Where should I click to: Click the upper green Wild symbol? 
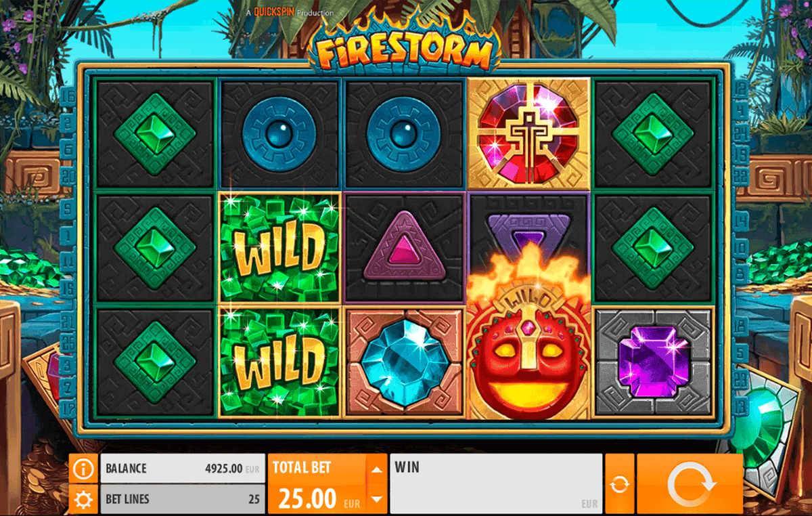click(x=279, y=248)
